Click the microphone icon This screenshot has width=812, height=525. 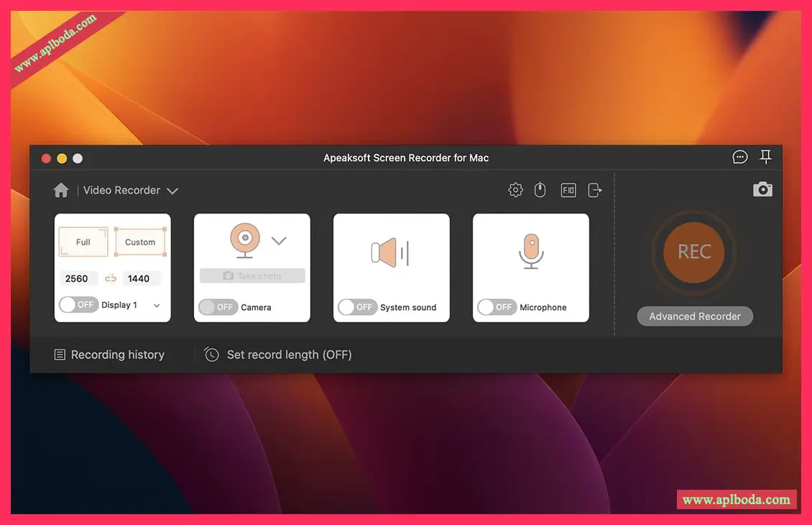531,252
